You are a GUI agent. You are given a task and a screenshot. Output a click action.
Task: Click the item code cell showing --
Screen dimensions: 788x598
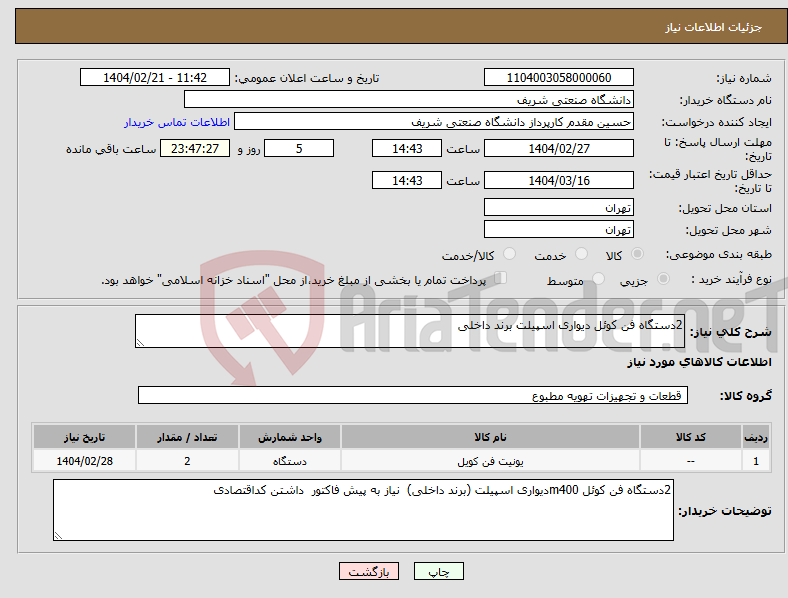(x=691, y=461)
